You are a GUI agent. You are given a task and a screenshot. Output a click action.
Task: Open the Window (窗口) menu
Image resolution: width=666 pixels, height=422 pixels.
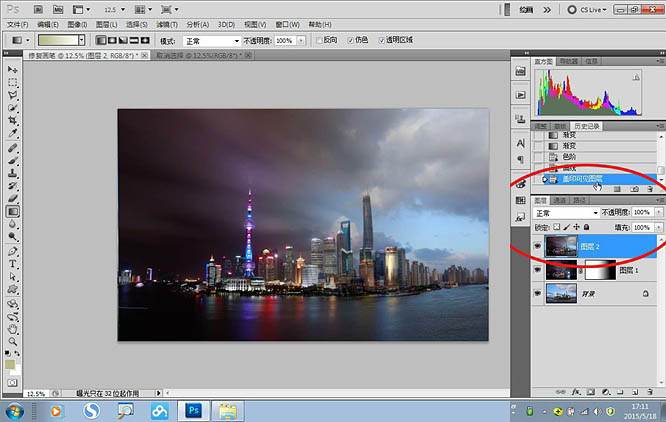[288, 25]
